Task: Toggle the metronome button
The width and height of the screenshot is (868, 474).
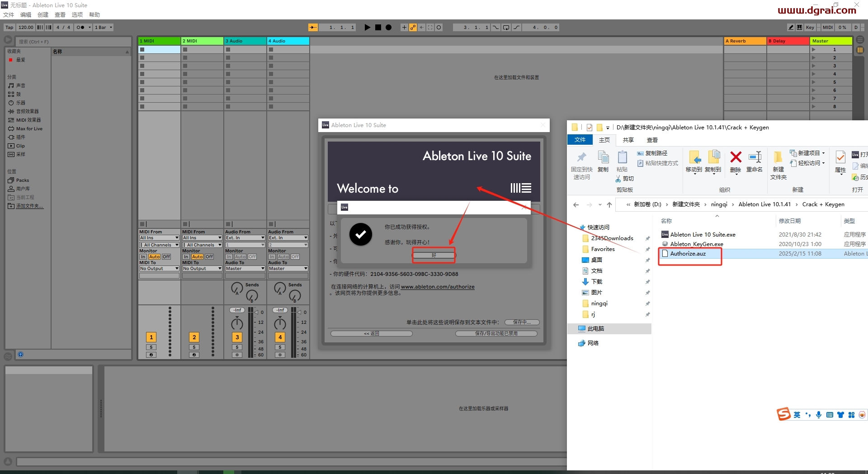Action: pyautogui.click(x=80, y=28)
